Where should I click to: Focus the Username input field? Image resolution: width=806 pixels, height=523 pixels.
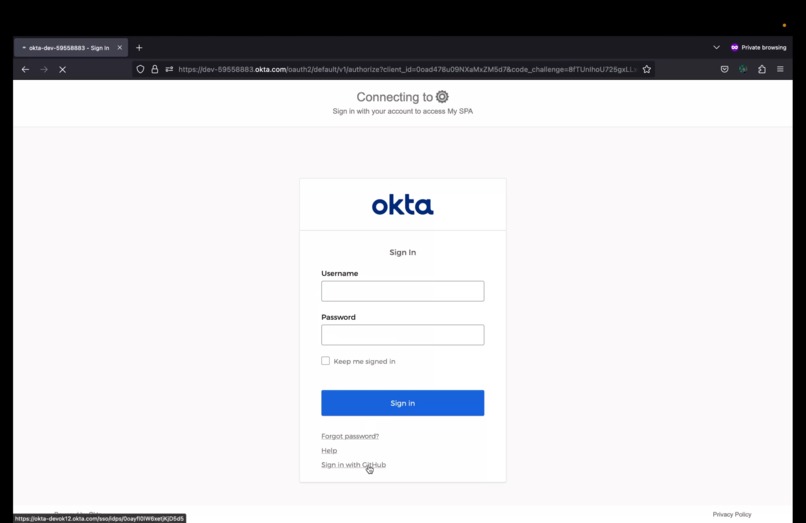(x=402, y=291)
